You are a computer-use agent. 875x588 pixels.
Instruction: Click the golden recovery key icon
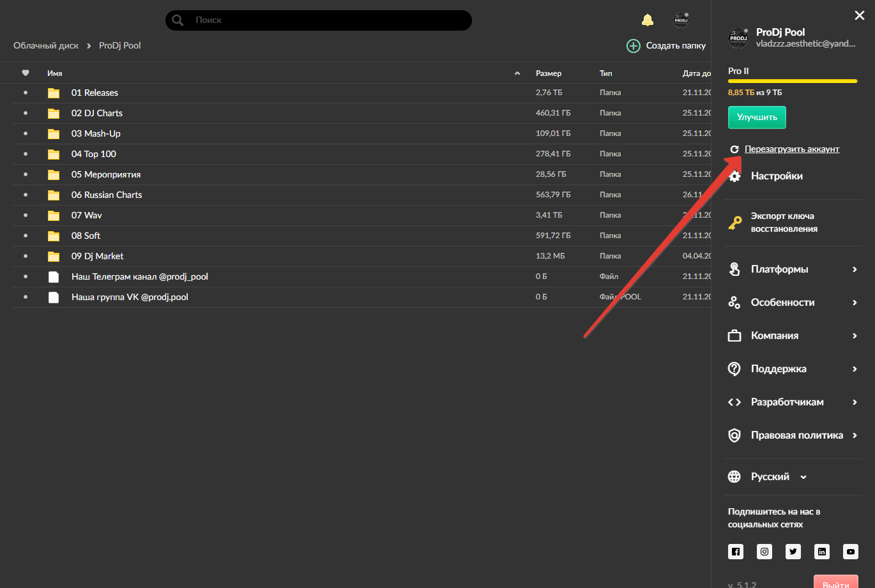click(x=735, y=223)
